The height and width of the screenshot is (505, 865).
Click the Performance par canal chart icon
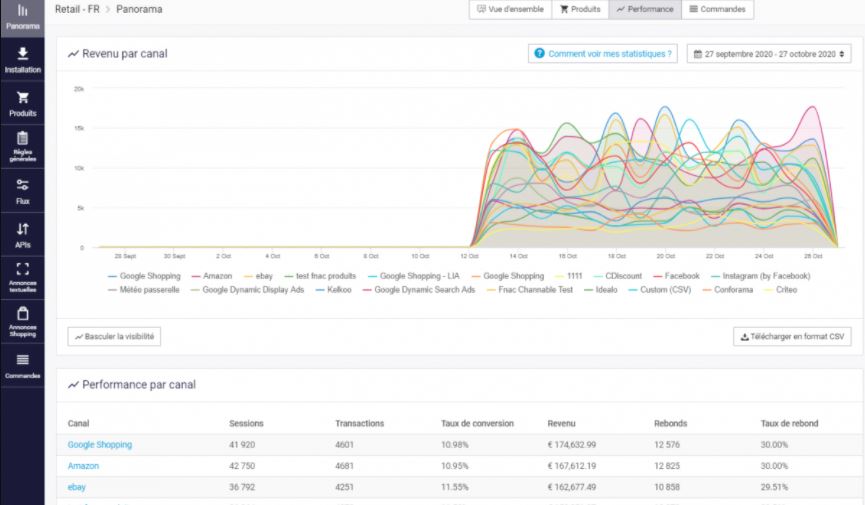[x=73, y=385]
